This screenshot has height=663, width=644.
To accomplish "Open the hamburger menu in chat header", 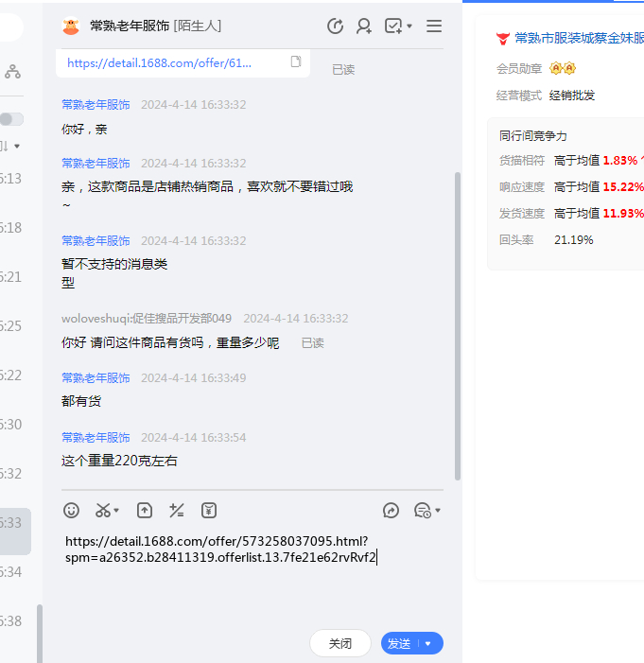I will point(434,26).
